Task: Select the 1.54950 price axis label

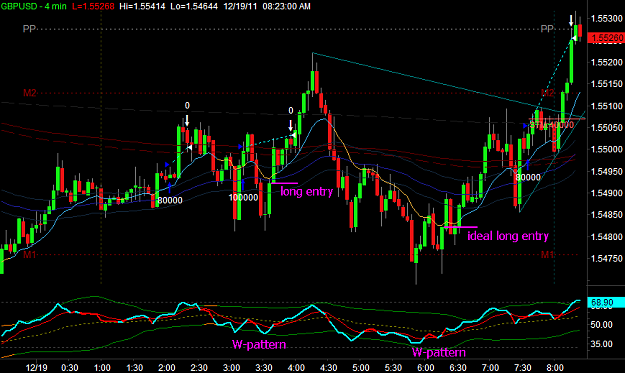Action: coord(607,171)
